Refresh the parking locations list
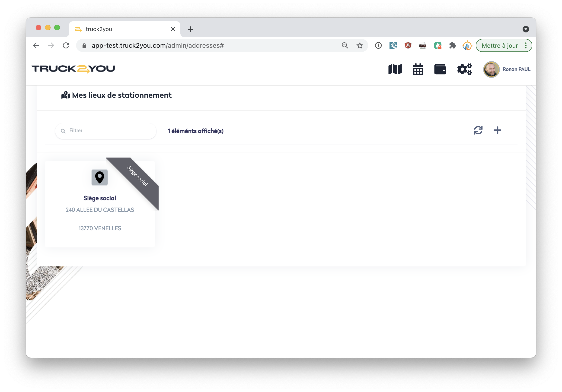562x392 pixels. 478,130
